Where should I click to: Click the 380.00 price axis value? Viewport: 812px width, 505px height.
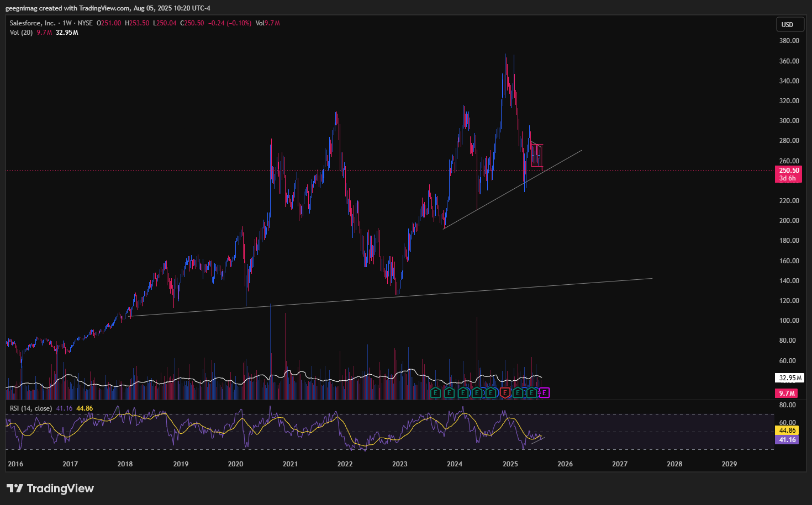click(x=789, y=41)
